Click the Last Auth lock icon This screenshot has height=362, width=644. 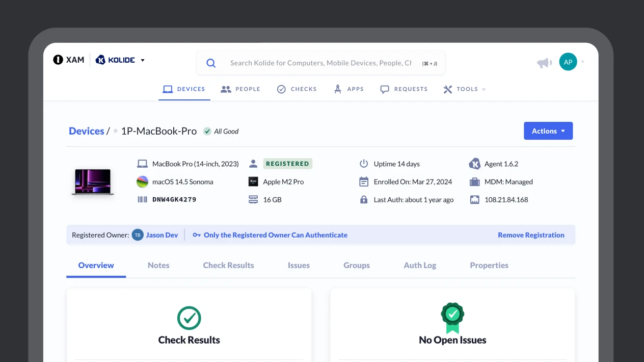pos(364,199)
